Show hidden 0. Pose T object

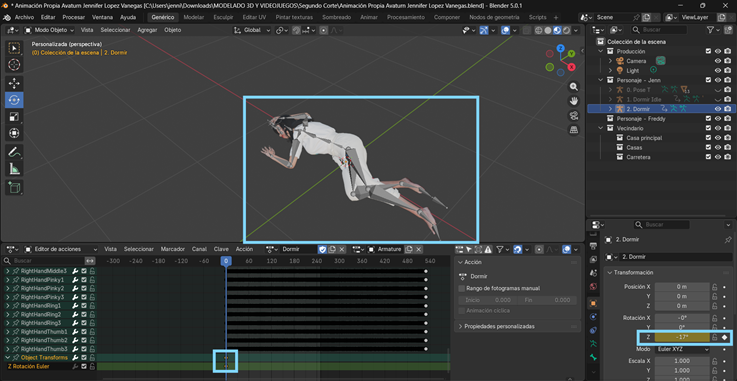(718, 90)
